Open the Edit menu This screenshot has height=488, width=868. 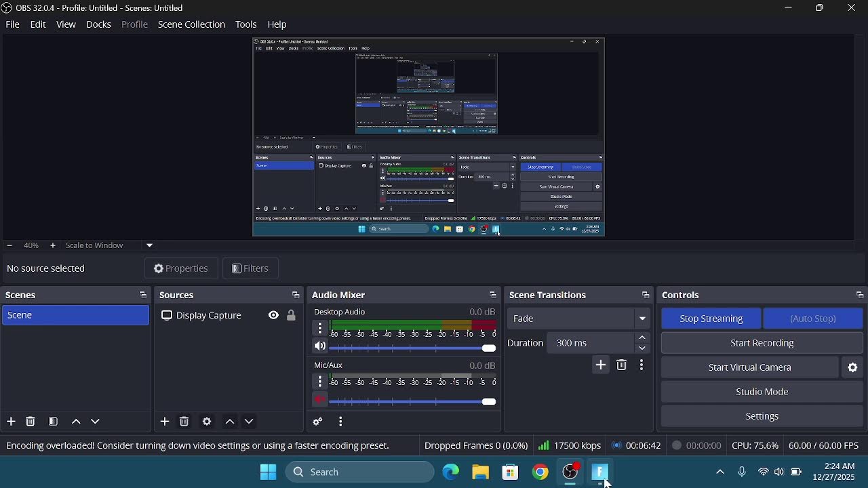pos(38,24)
